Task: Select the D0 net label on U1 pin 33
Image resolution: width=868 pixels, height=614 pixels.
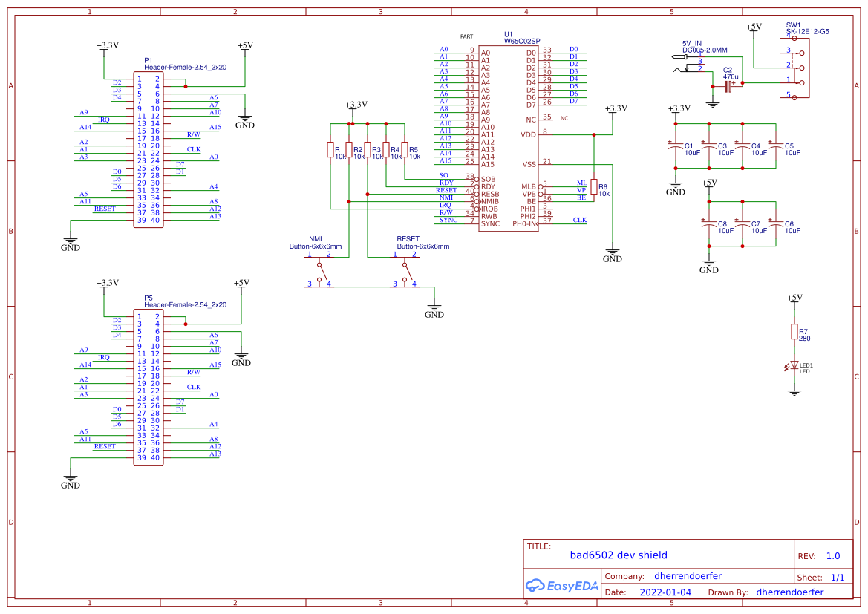Action: (574, 49)
